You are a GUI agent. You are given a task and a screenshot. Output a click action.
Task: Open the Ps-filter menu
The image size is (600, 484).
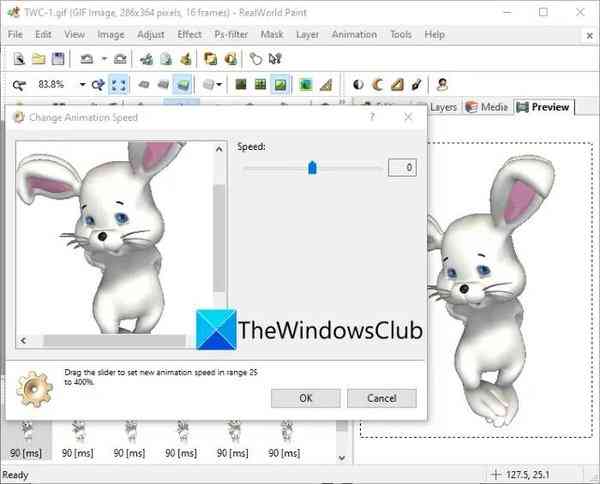pyautogui.click(x=229, y=34)
